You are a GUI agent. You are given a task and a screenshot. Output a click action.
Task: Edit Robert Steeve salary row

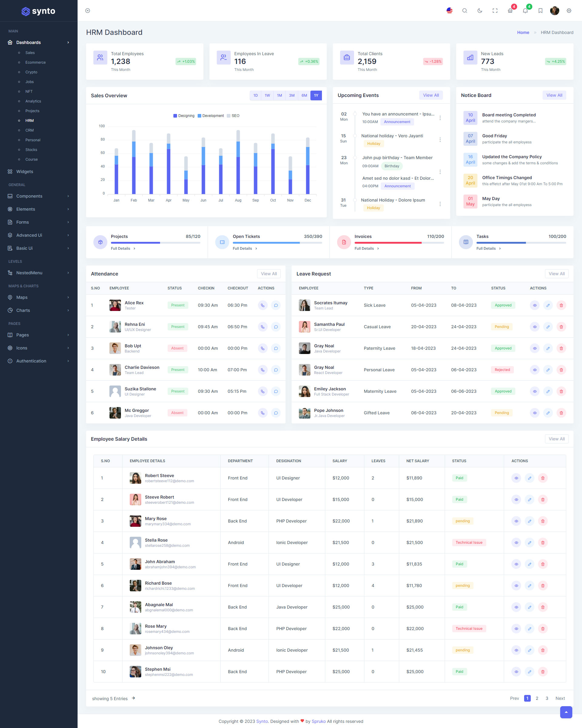pyautogui.click(x=529, y=478)
